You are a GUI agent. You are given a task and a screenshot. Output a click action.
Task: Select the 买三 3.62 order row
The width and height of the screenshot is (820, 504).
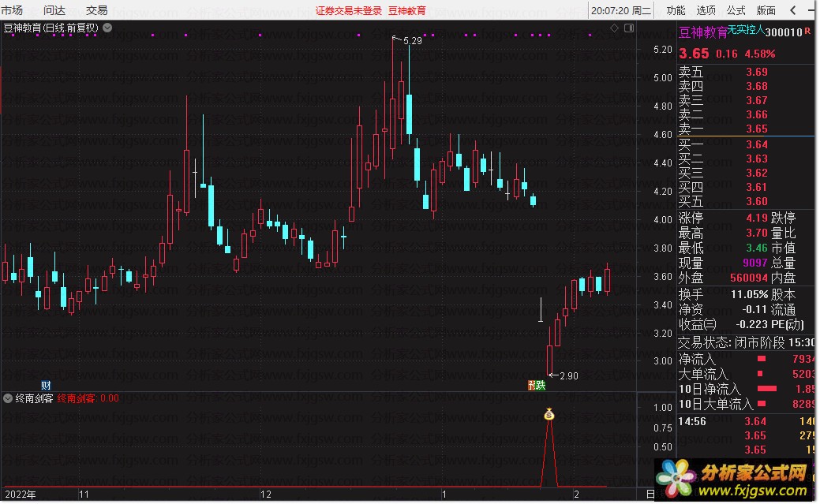(745, 173)
